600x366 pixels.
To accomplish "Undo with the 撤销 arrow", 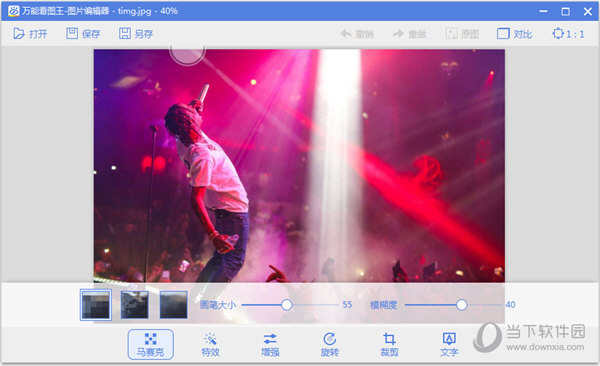I will (357, 34).
